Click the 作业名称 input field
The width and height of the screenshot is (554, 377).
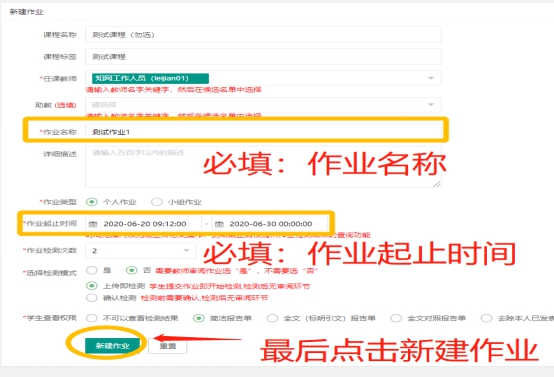pyautogui.click(x=263, y=132)
